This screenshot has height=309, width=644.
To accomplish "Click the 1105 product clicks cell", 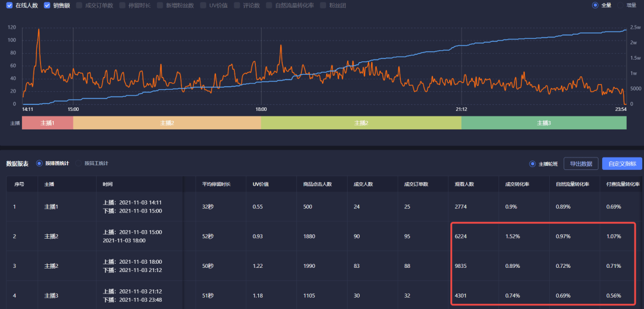I will click(x=309, y=295).
